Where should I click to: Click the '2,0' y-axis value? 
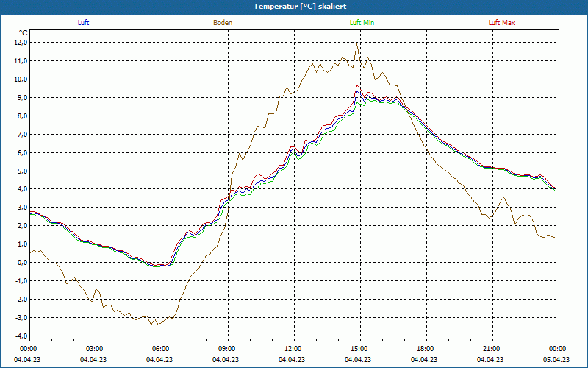click(x=22, y=226)
